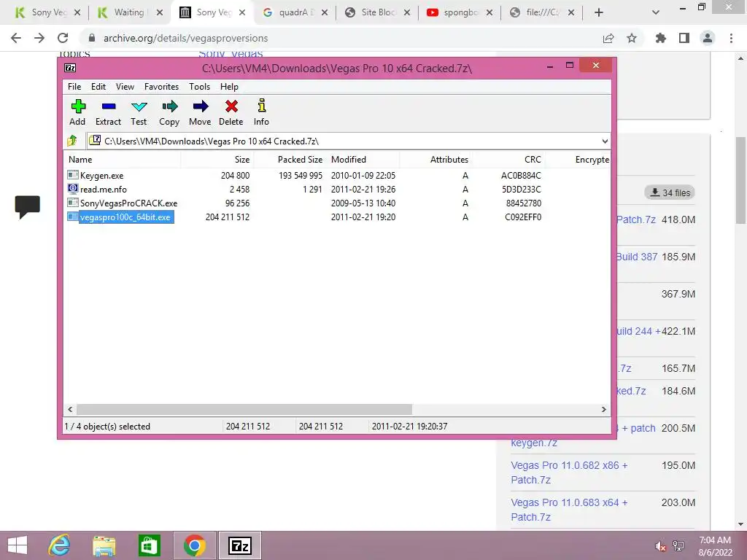
Task: Switch to the spongebob YouTube tab
Action: click(x=460, y=12)
